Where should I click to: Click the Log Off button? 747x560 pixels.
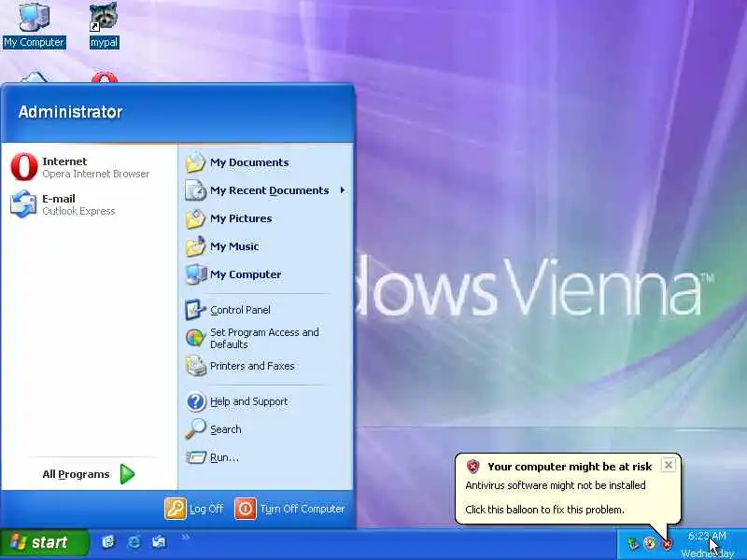(x=194, y=509)
